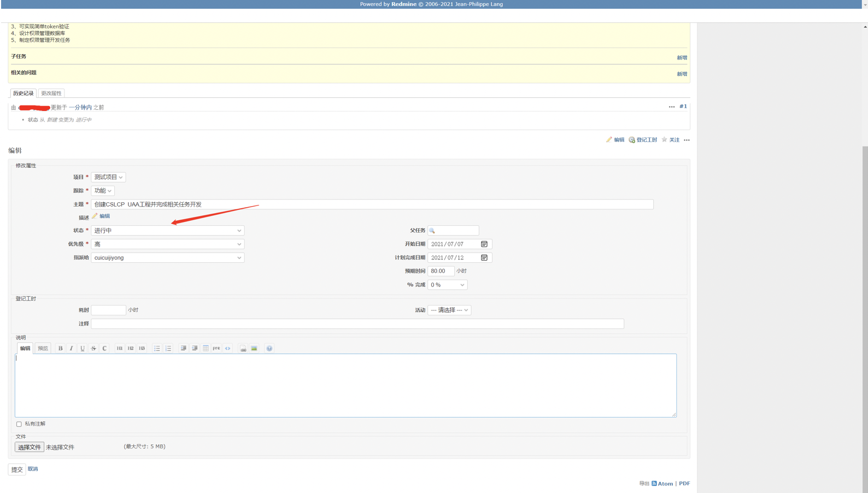The width and height of the screenshot is (868, 493).
Task: Insert an H3 heading
Action: 142,348
